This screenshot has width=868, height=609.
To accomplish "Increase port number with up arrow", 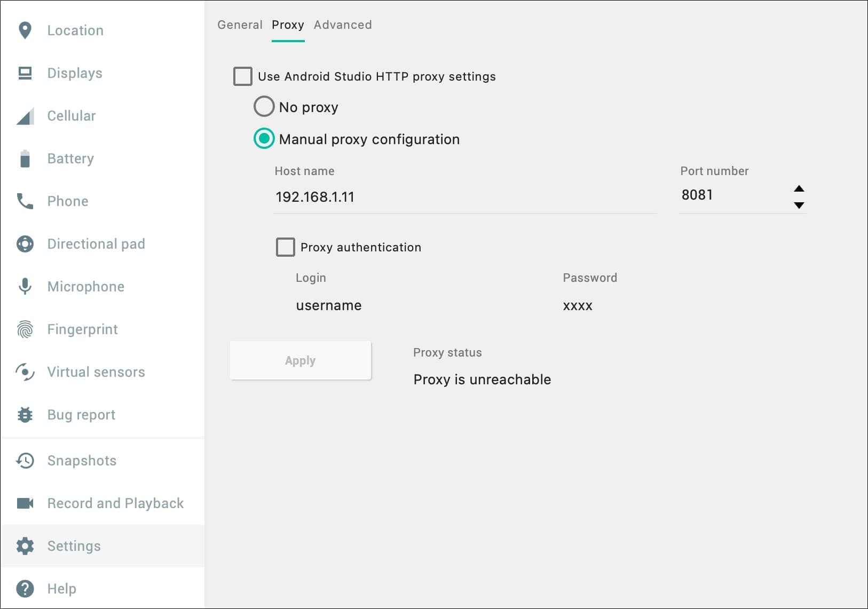I will pos(799,188).
